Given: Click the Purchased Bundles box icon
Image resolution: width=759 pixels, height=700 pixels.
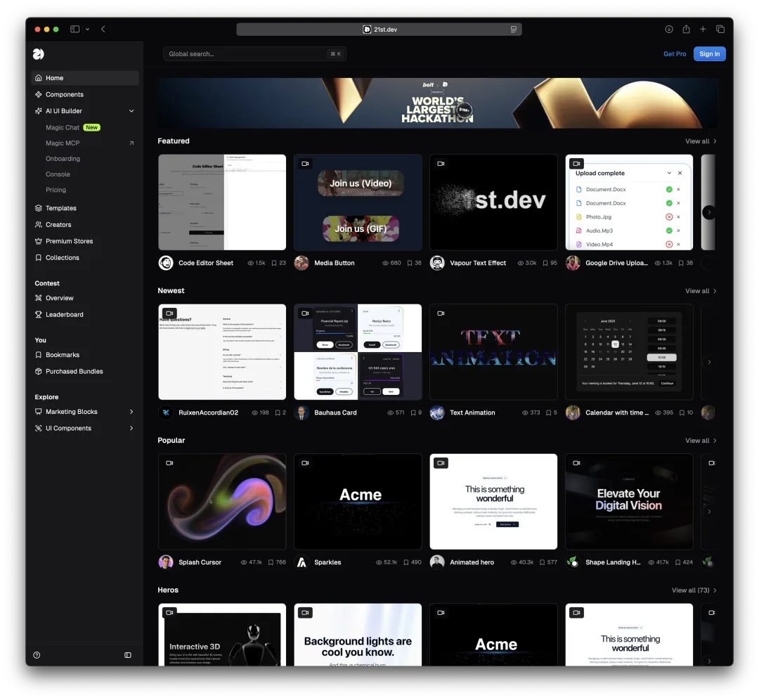Looking at the screenshot, I should pyautogui.click(x=38, y=371).
